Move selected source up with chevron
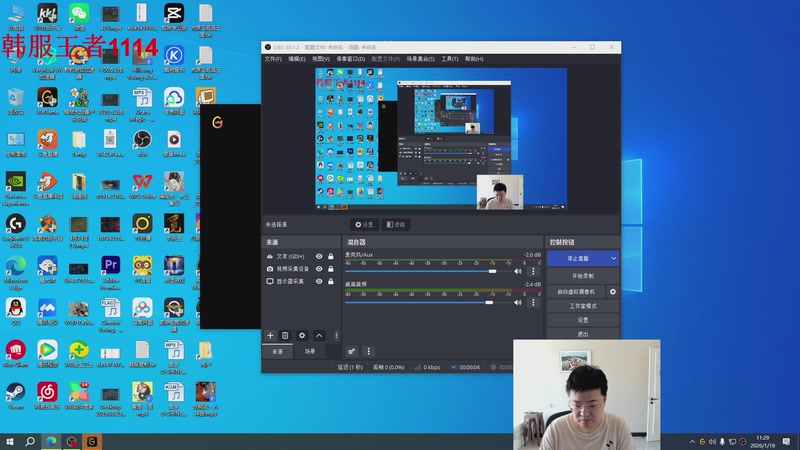This screenshot has width=800, height=450. click(319, 335)
